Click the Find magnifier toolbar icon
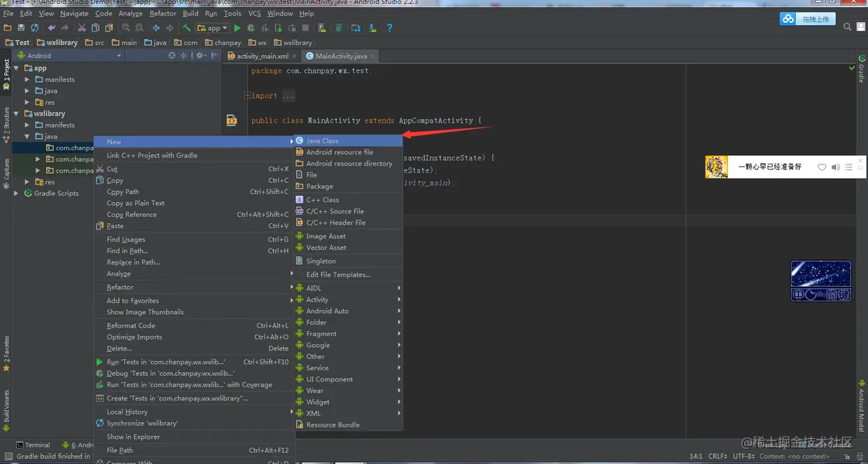The width and height of the screenshot is (868, 464). point(126,28)
